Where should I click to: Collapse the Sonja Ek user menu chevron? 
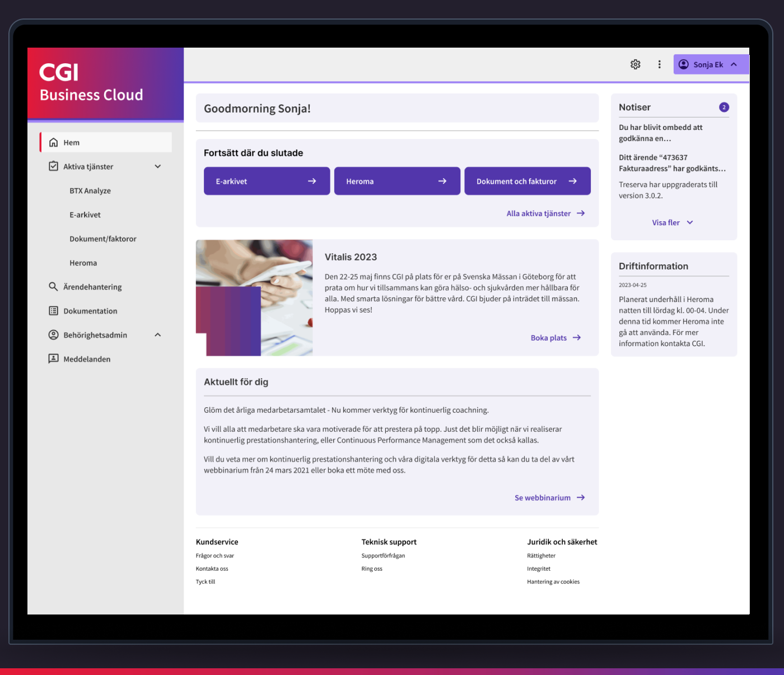click(734, 64)
